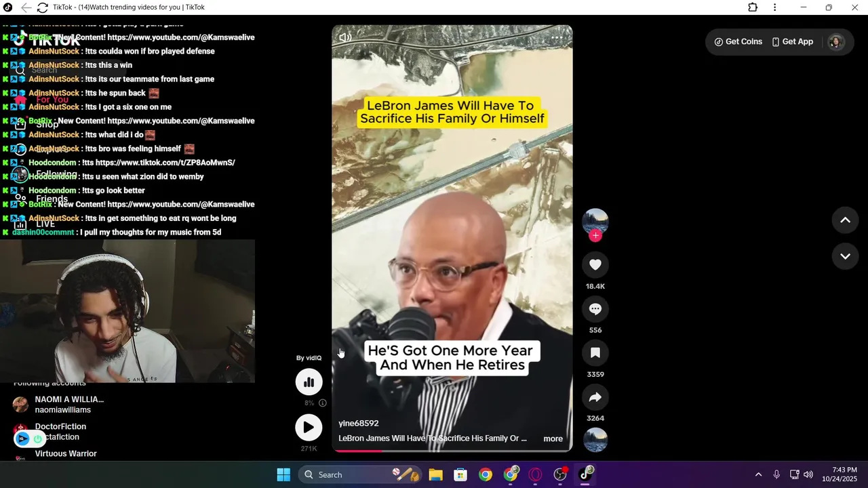868x488 pixels.
Task: Open the For You feed
Action: point(42,100)
